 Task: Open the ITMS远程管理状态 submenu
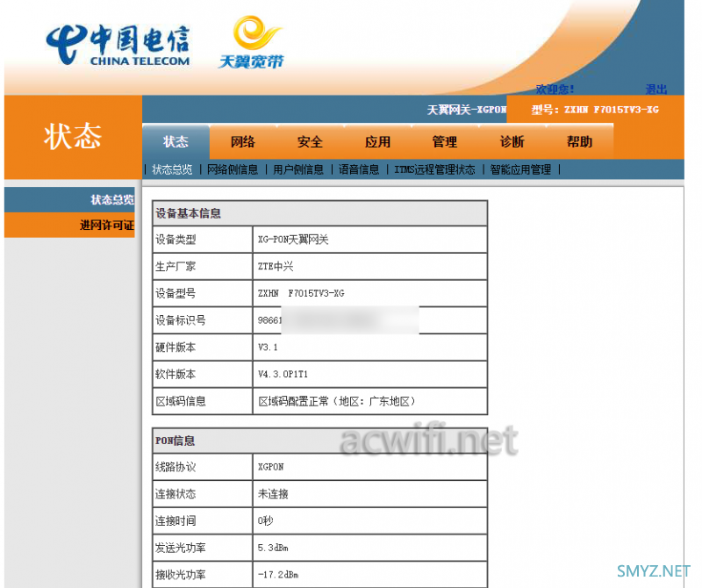(434, 169)
